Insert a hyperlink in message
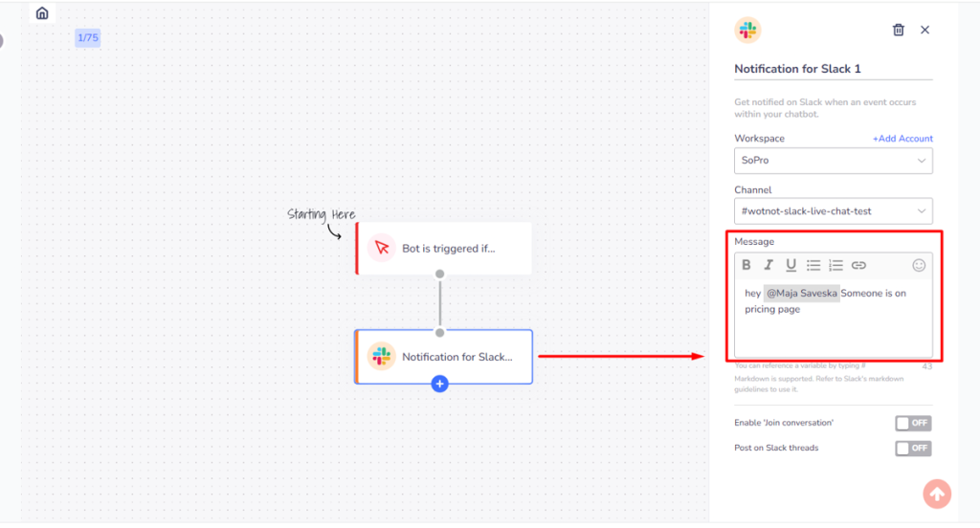The image size is (980, 528). 858,265
